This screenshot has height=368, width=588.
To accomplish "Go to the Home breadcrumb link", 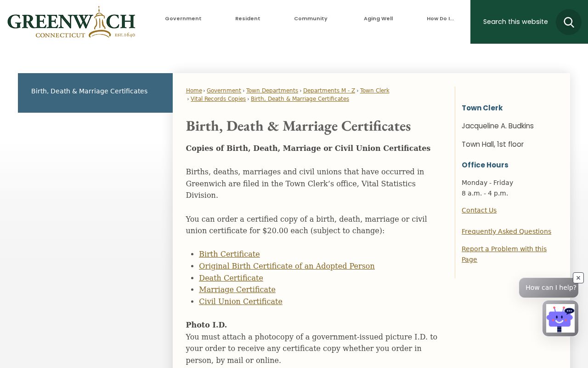I will [x=194, y=91].
